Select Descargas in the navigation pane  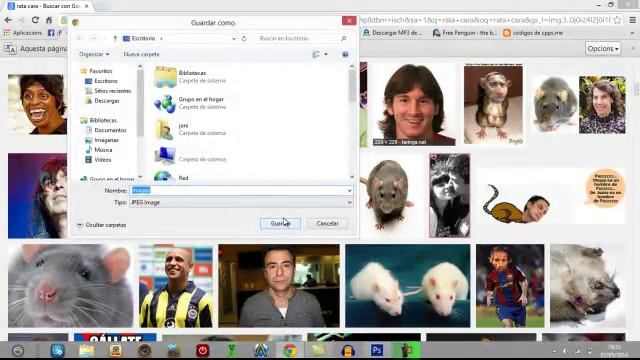point(107,100)
